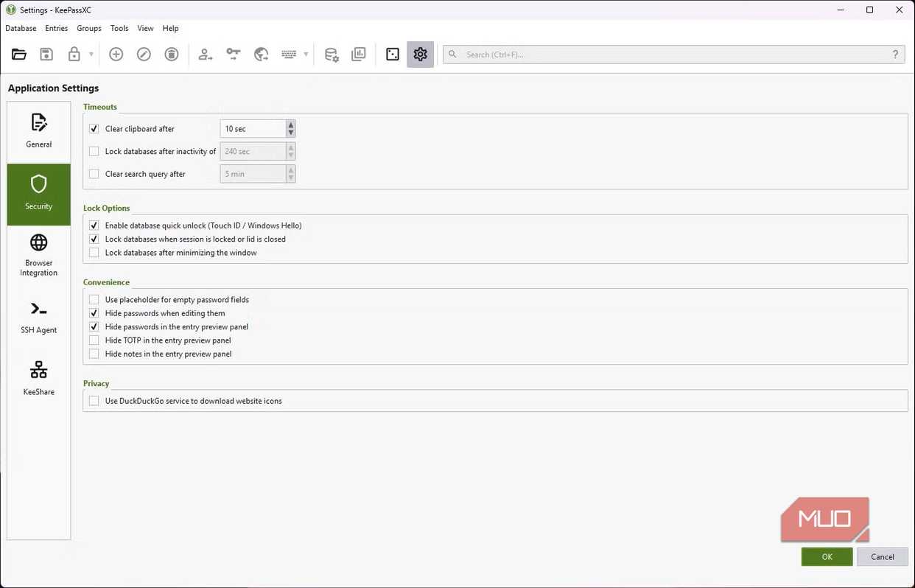
Task: Open Database Reports icon in toolbar
Action: tap(359, 55)
